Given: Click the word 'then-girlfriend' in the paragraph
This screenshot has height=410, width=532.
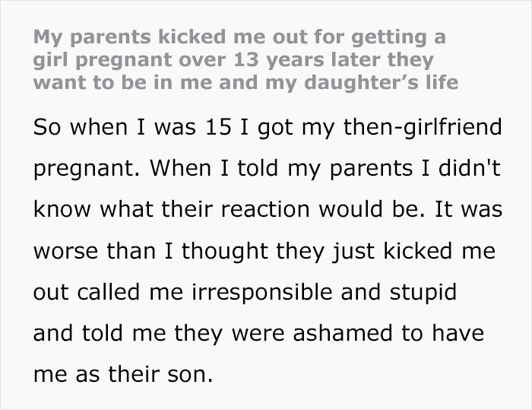Looking at the screenshot, I should [x=423, y=128].
